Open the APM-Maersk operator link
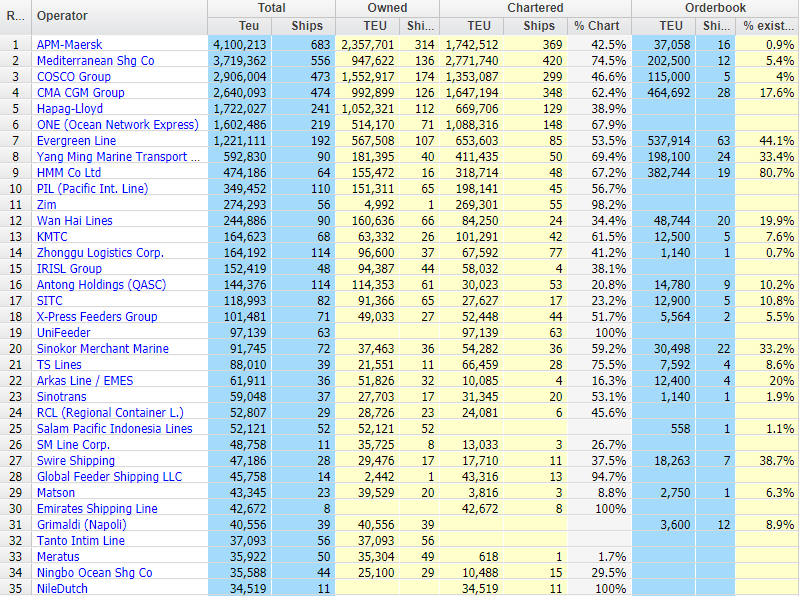The width and height of the screenshot is (801, 596). pyautogui.click(x=69, y=45)
